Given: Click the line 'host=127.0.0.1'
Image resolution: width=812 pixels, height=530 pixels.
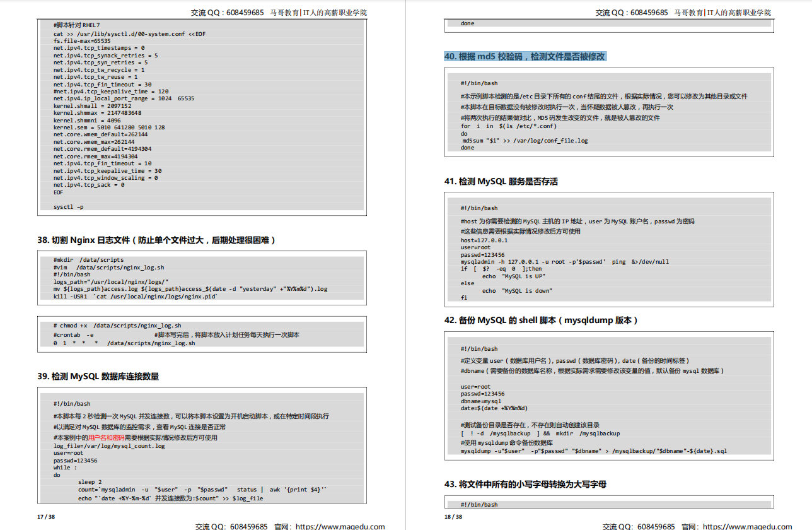Looking at the screenshot, I should click(484, 240).
